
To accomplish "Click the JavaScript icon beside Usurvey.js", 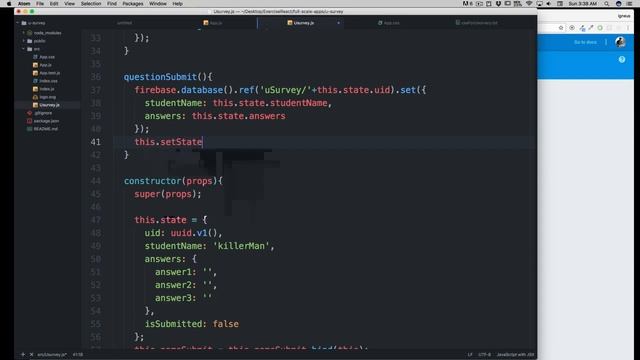I will 36,105.
